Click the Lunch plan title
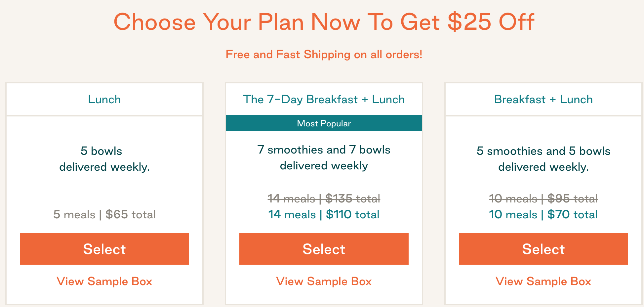 [x=104, y=99]
